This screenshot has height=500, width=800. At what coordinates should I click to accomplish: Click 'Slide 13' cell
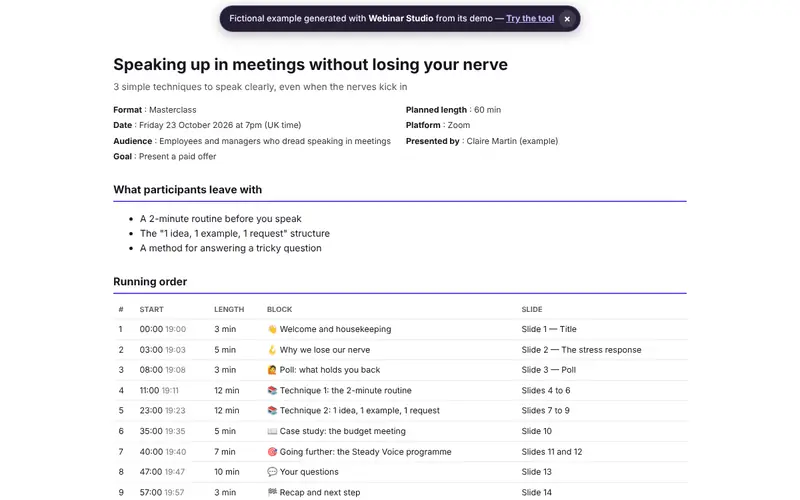537,472
